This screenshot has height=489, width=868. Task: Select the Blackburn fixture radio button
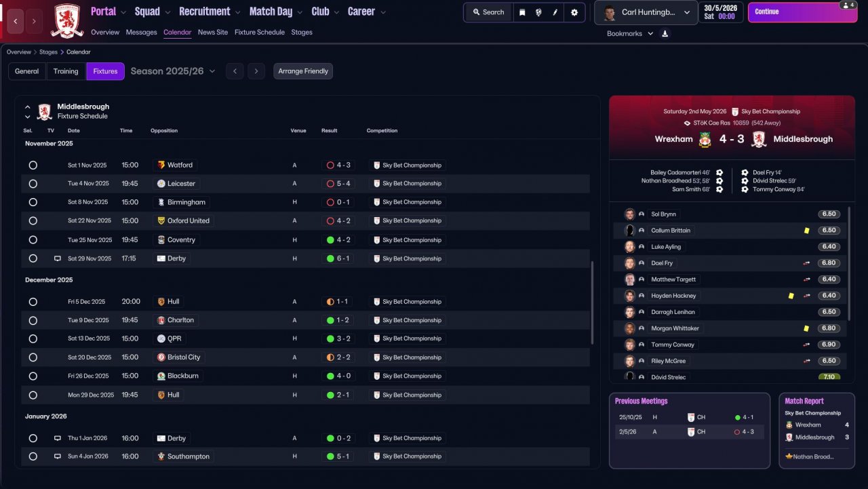(33, 376)
